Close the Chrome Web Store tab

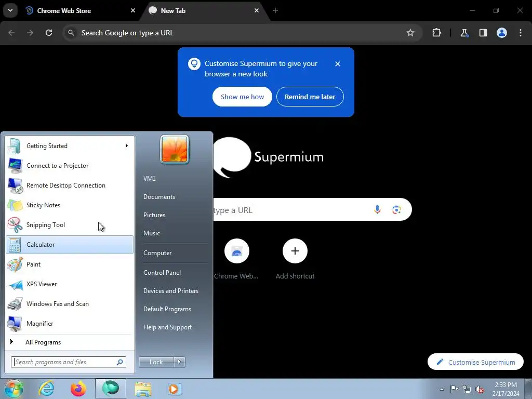pos(133,10)
